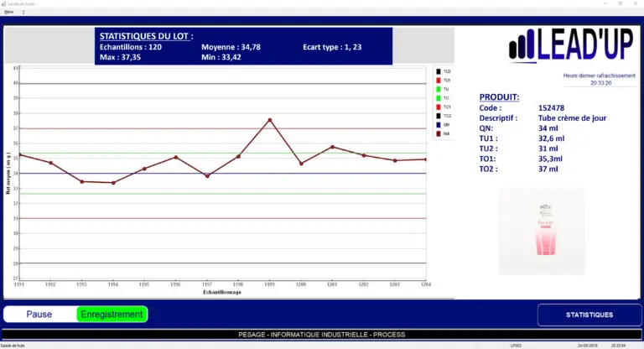This screenshot has height=349, width=644.
Task: Click the TU2 black legend swatch
Action: (x=439, y=71)
